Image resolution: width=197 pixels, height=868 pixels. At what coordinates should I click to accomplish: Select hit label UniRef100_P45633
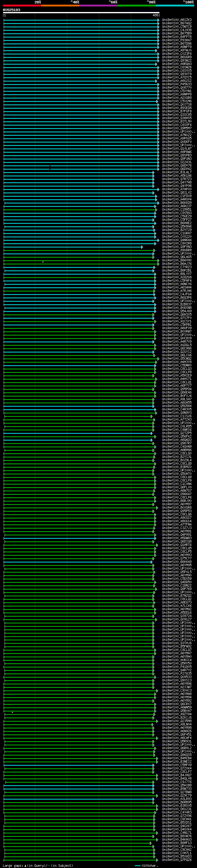[x=177, y=84]
